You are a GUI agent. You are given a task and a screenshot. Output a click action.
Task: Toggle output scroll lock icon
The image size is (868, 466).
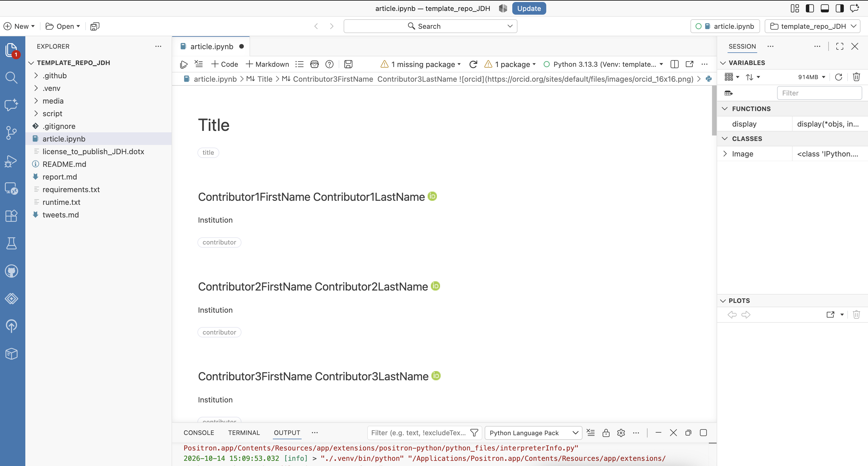(606, 433)
